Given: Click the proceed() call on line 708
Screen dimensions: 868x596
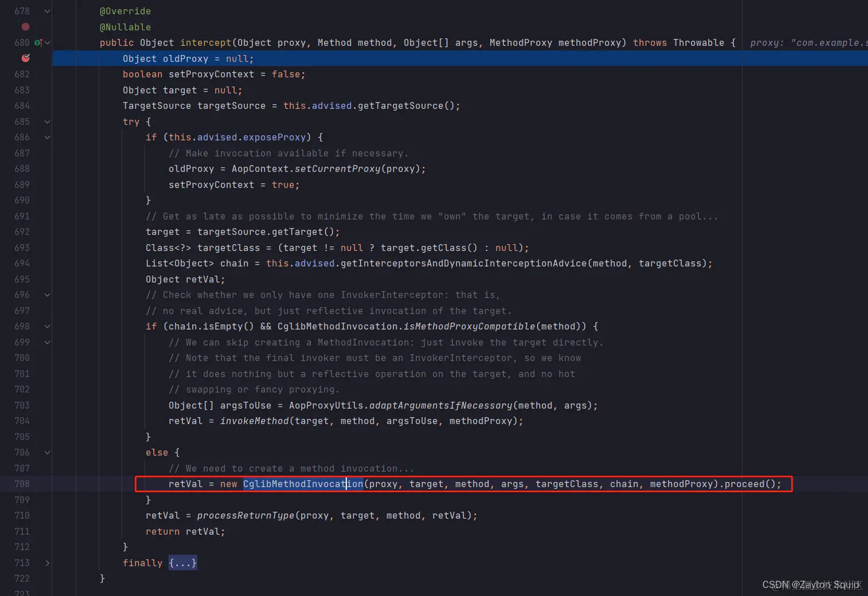Looking at the screenshot, I should click(750, 484).
